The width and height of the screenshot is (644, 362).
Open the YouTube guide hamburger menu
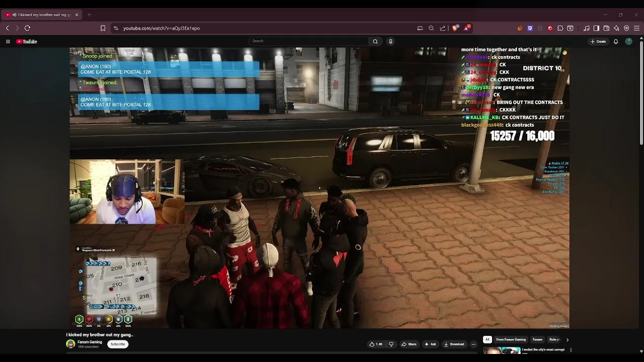pos(8,42)
